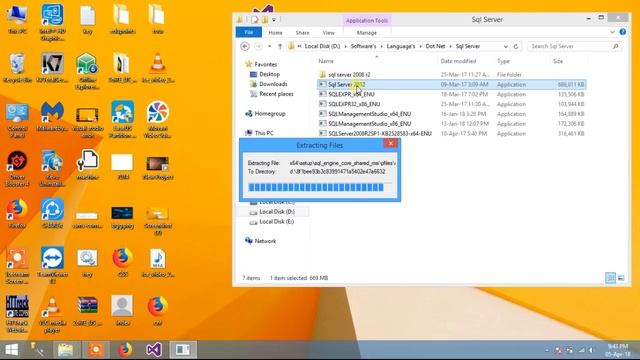Open the Home ribbon tab
Screen dimensions: 640x360
(x=276, y=33)
